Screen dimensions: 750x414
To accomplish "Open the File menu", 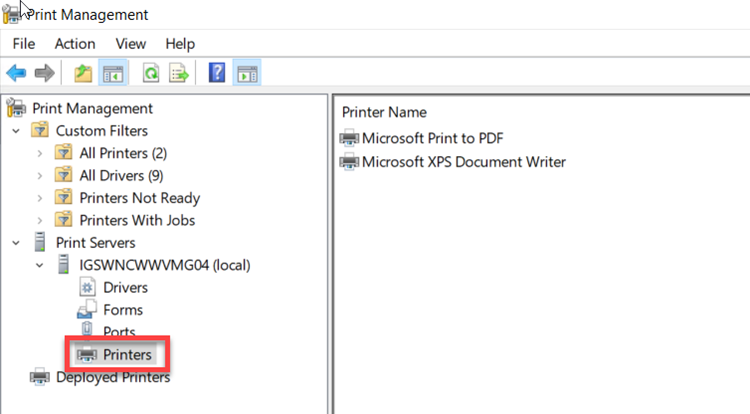I will coord(24,43).
